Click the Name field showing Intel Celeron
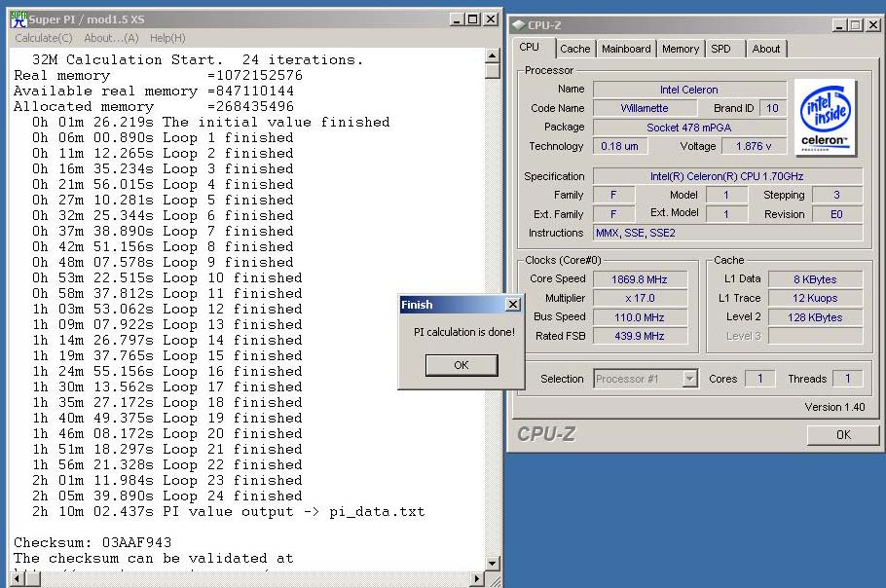Screen dimensions: 886x588 [689, 90]
